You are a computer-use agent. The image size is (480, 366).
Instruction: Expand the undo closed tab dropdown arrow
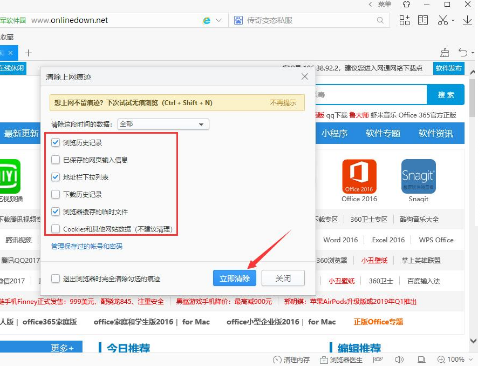tap(473, 53)
